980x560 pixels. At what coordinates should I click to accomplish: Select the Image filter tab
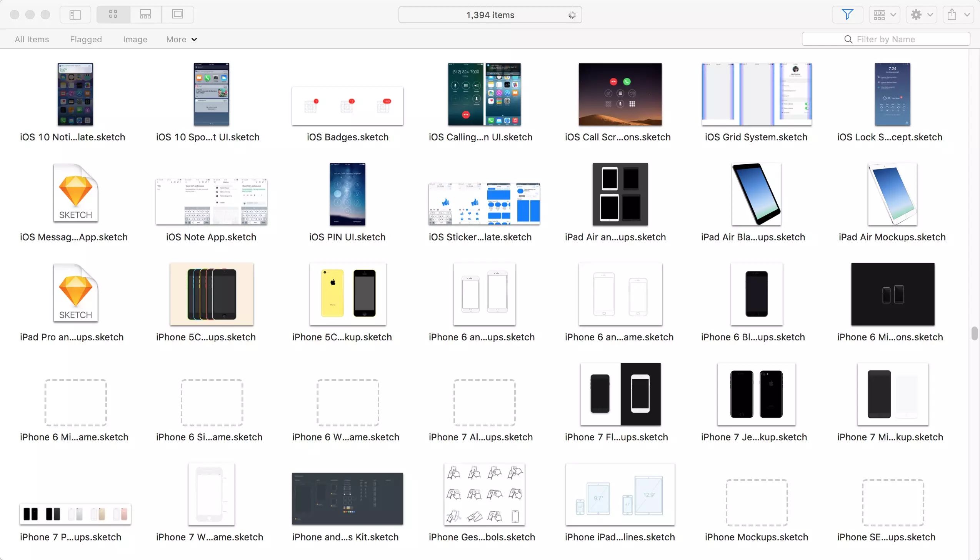click(135, 39)
